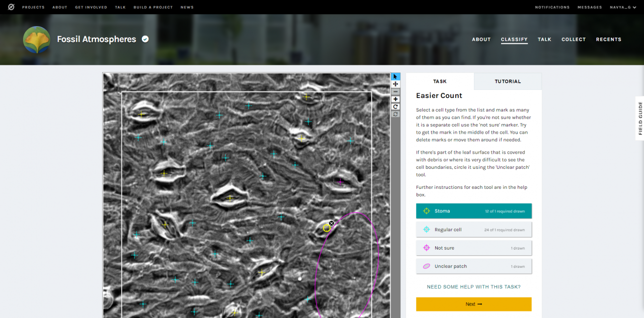Switch to the Task tab
This screenshot has width=644, height=318.
[440, 81]
